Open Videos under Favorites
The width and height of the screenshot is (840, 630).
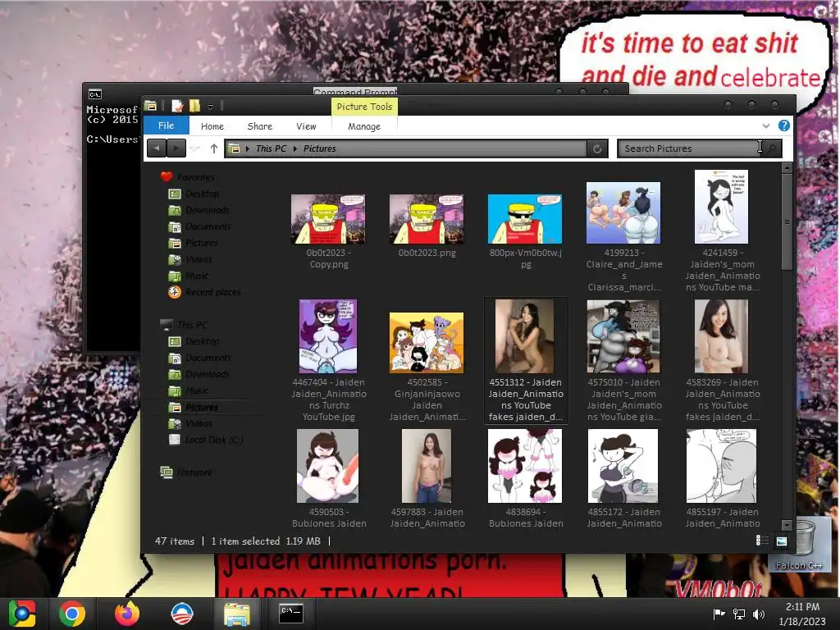pos(199,259)
